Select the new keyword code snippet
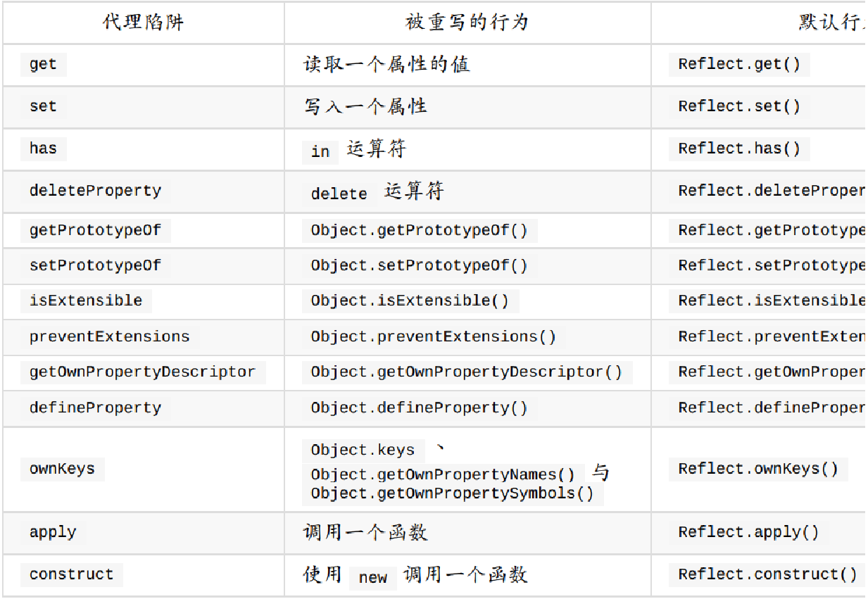Viewport: 868px width, 599px height. coord(372,577)
